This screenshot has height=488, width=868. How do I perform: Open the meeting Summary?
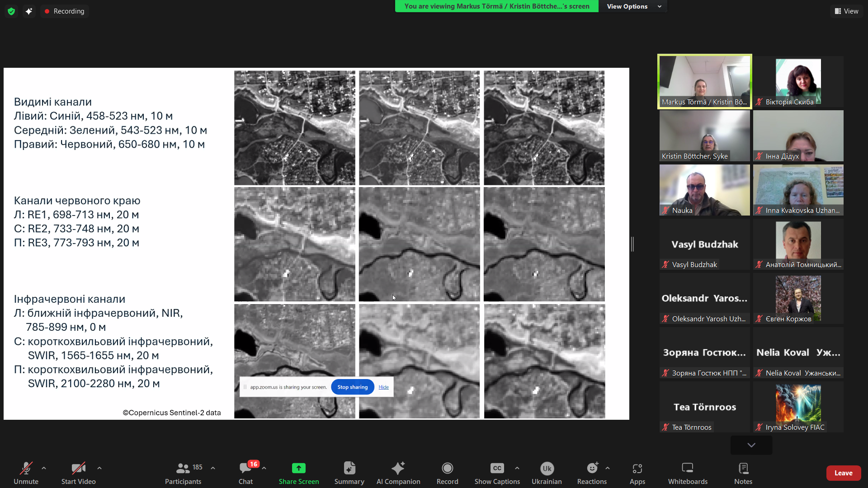[349, 473]
